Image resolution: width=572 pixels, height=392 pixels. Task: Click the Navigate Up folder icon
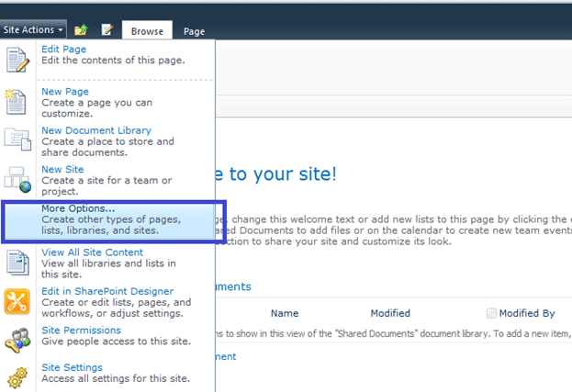(81, 30)
